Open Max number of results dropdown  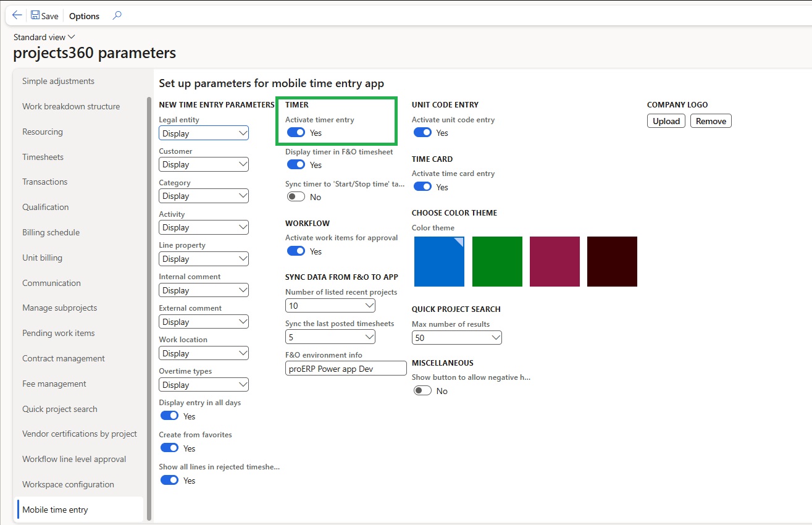click(x=456, y=338)
